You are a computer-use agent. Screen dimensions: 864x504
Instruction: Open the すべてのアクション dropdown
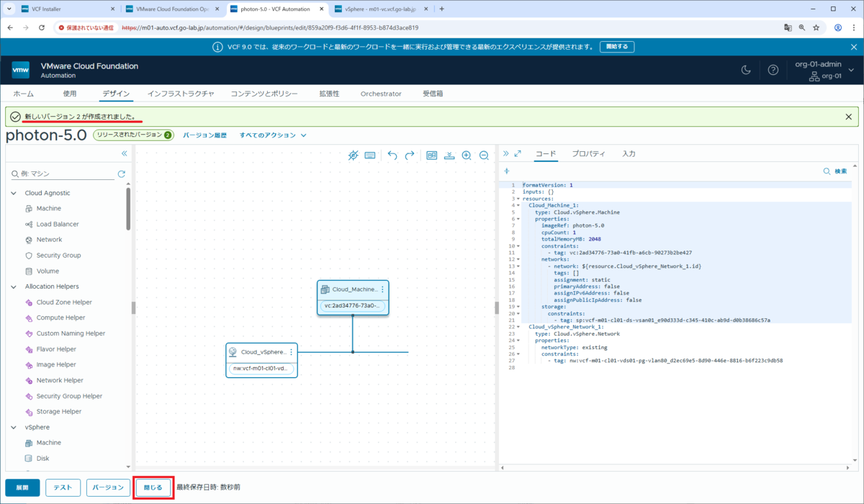[x=273, y=135]
